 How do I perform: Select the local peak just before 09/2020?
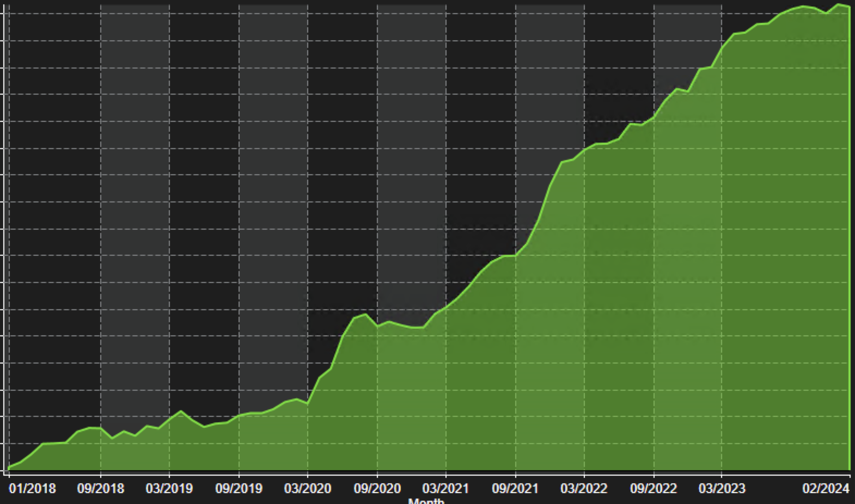365,315
